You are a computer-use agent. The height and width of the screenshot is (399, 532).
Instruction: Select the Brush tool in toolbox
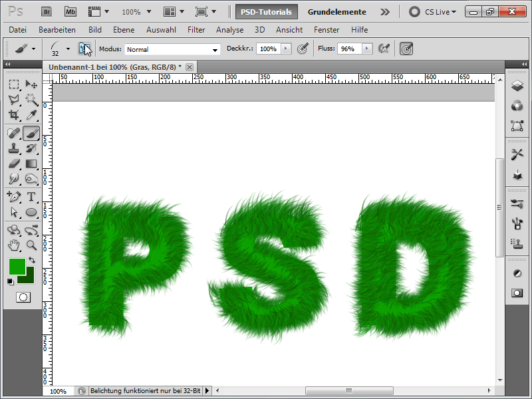(31, 133)
